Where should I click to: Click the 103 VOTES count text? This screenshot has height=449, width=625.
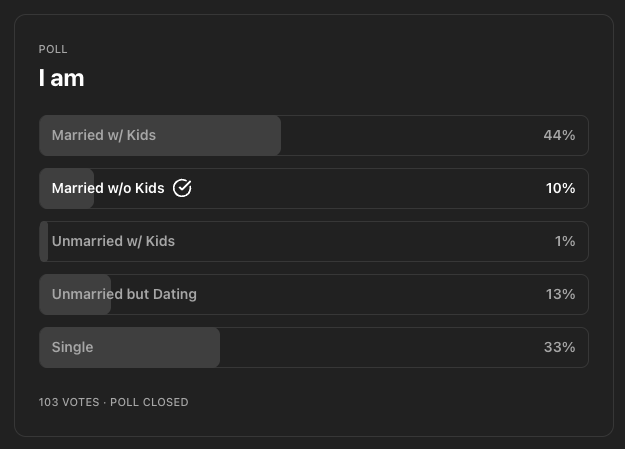pos(69,402)
